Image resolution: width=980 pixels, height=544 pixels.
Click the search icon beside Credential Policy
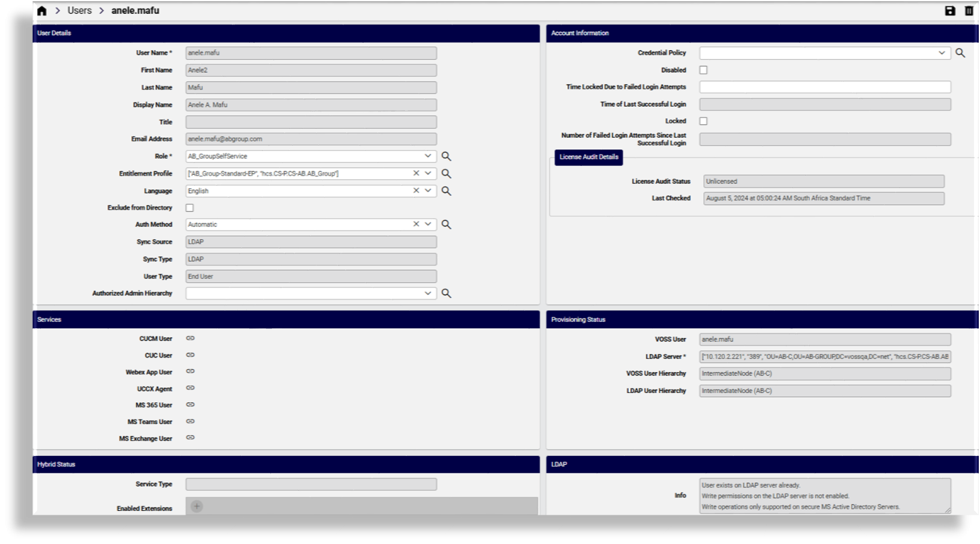(960, 53)
